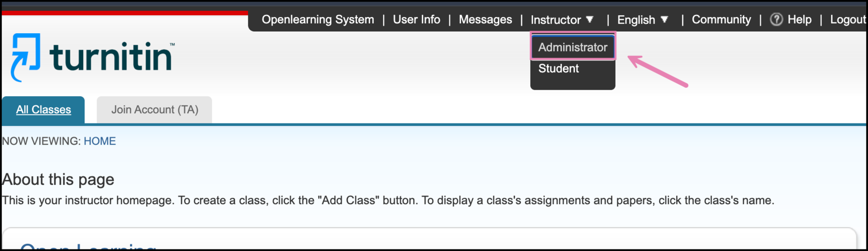The image size is (868, 251).
Task: Visit the Community link
Action: click(x=721, y=20)
